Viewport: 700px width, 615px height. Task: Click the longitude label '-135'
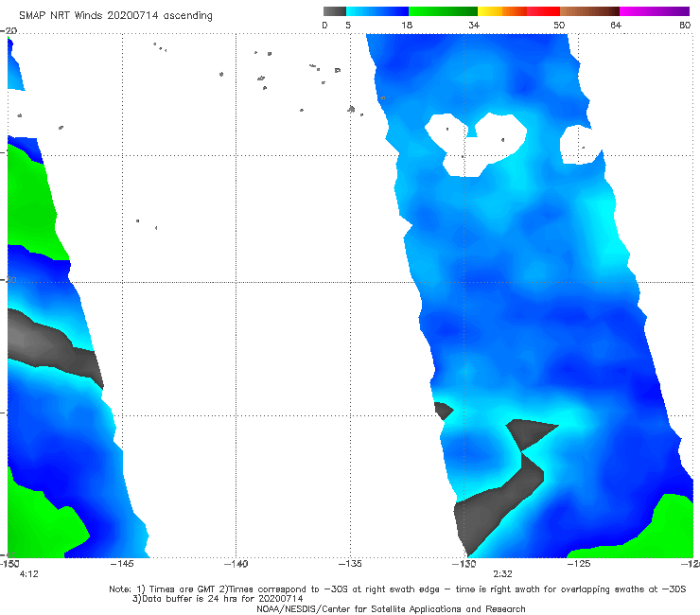pos(350,564)
